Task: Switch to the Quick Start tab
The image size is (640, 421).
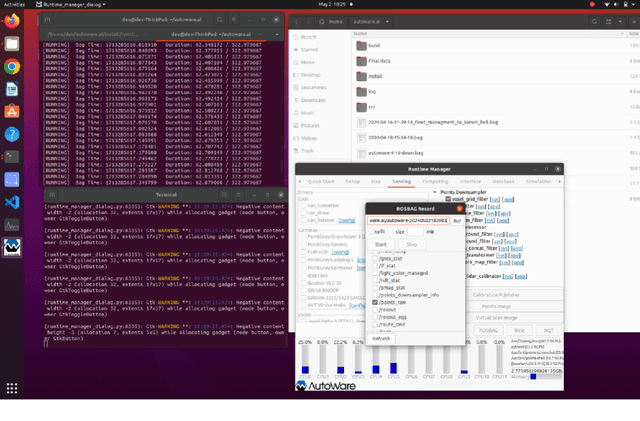Action: pos(321,181)
